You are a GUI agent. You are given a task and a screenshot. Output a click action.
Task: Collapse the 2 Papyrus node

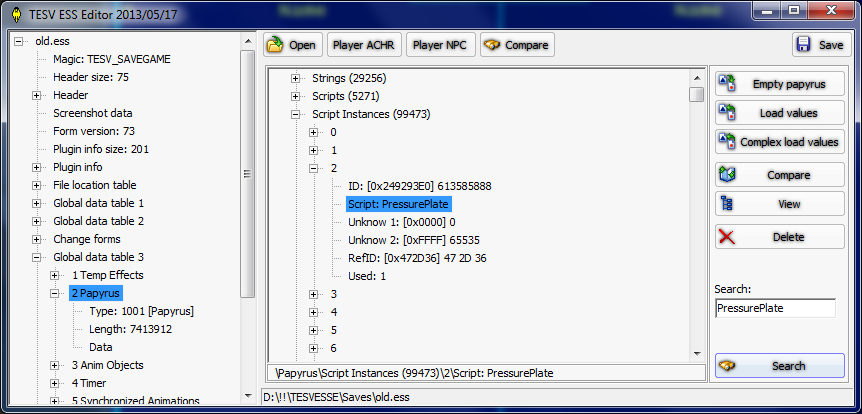click(54, 293)
